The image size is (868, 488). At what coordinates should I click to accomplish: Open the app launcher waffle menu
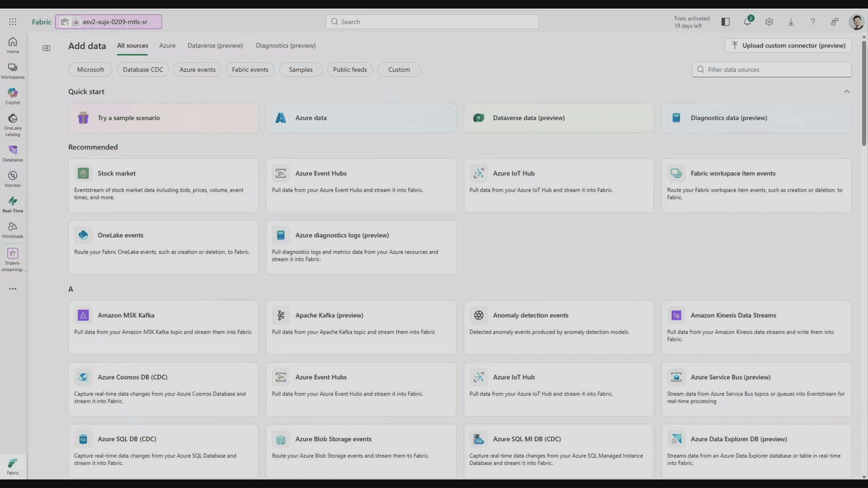(x=13, y=22)
